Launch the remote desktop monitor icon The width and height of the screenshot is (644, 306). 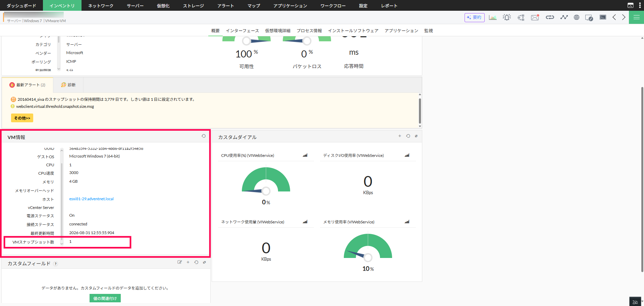point(589,18)
